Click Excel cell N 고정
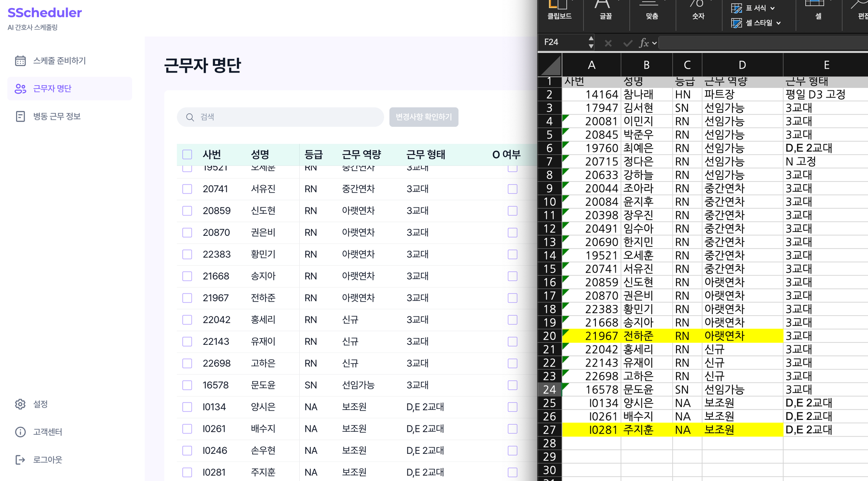Screen dimensions: 868x481 (826, 162)
